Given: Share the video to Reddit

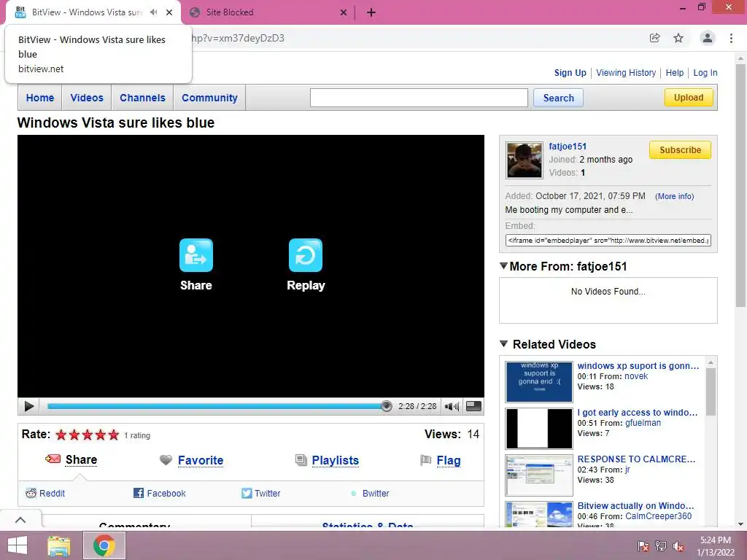Looking at the screenshot, I should tap(52, 494).
